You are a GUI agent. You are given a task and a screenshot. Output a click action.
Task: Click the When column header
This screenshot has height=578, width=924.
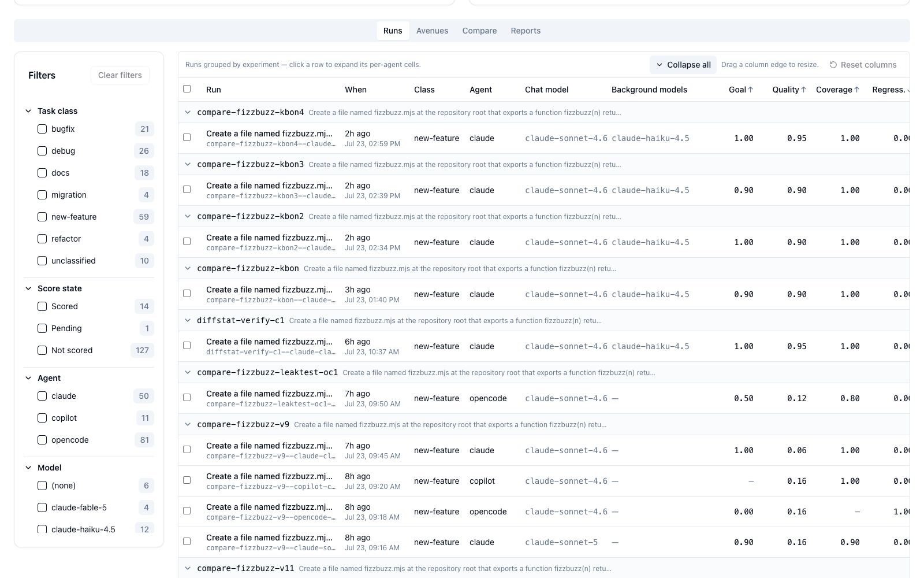click(x=356, y=90)
